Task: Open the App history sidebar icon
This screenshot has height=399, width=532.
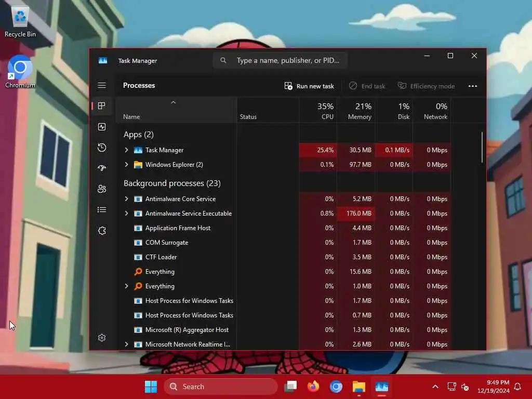Action: pos(102,148)
